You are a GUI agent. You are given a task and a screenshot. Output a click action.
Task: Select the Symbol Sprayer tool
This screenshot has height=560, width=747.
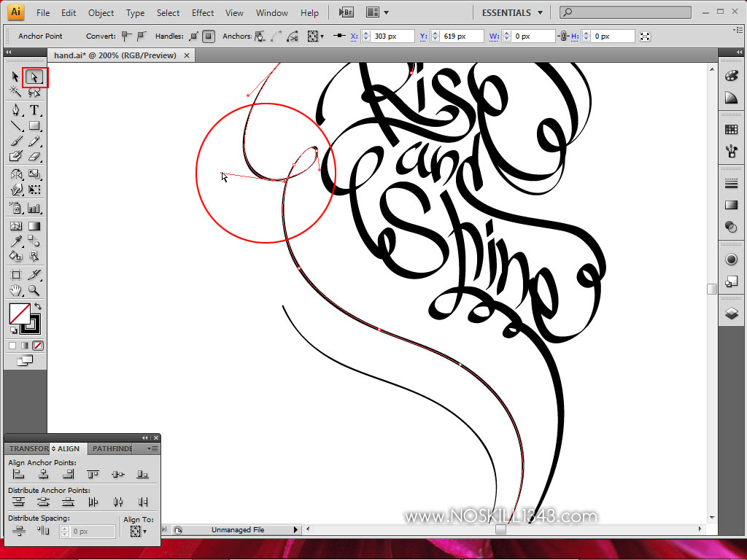(x=16, y=208)
